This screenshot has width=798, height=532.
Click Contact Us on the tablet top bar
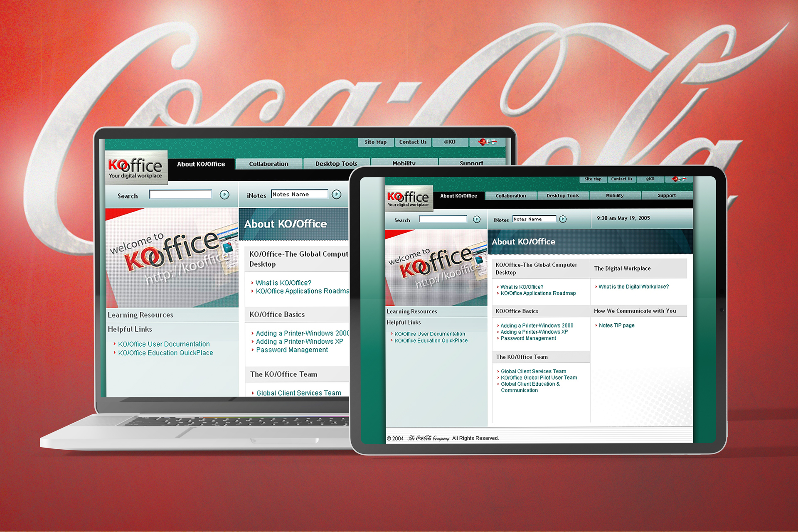pyautogui.click(x=621, y=179)
